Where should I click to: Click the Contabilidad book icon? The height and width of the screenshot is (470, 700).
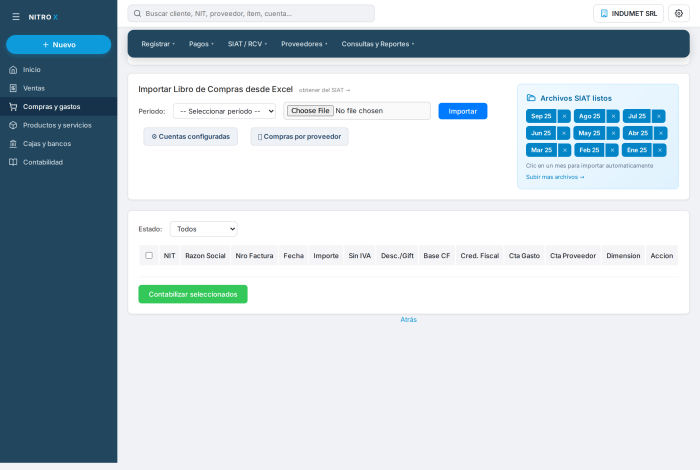(13, 162)
